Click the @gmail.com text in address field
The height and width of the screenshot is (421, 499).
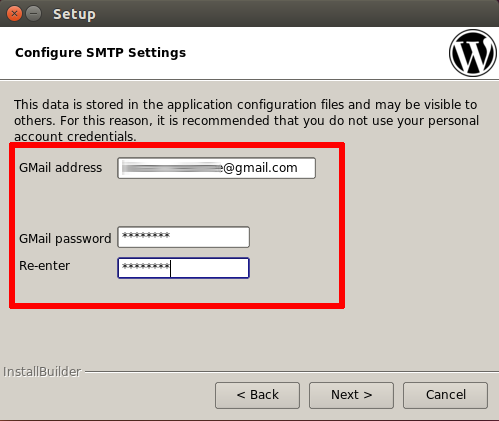coord(260,168)
